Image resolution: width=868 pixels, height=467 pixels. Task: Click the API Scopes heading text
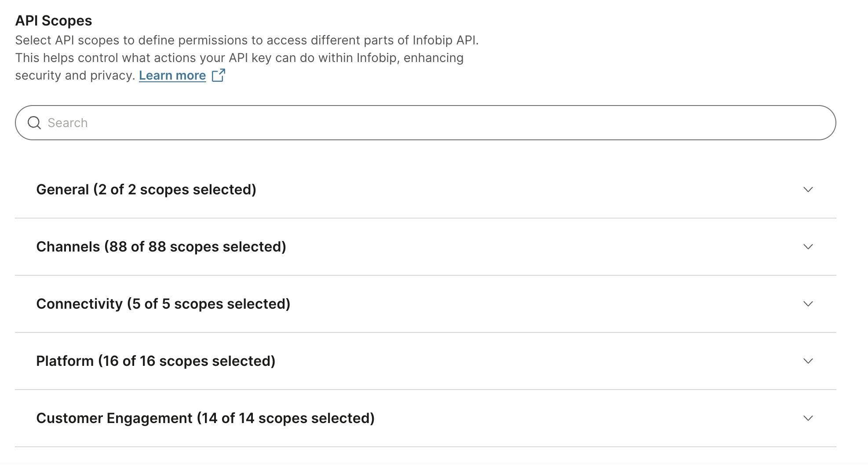pos(54,21)
